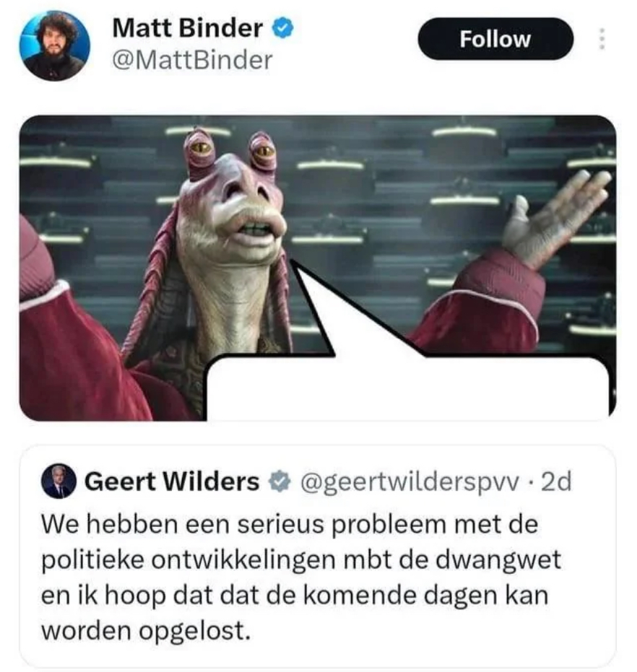The width and height of the screenshot is (637, 672).
Task: Click Geert Wilders' small avatar
Action: click(x=58, y=481)
